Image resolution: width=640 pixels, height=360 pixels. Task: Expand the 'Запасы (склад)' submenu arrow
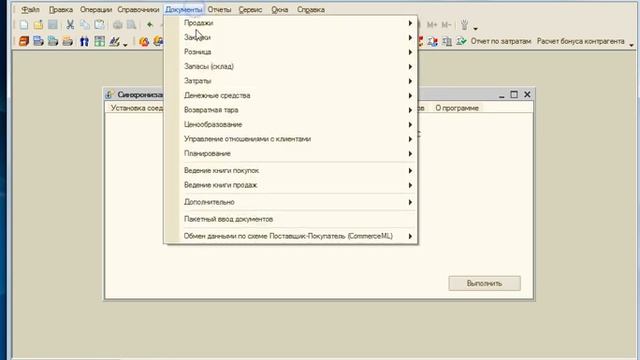pyautogui.click(x=410, y=67)
